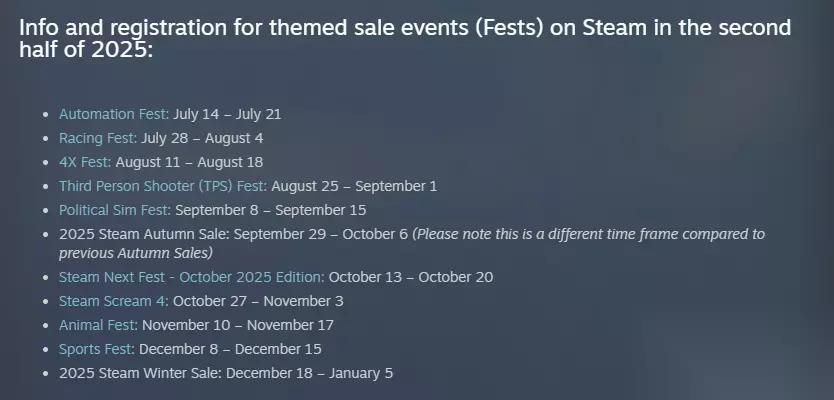Open the 4X Fest link
This screenshot has width=834, height=400.
click(x=85, y=162)
